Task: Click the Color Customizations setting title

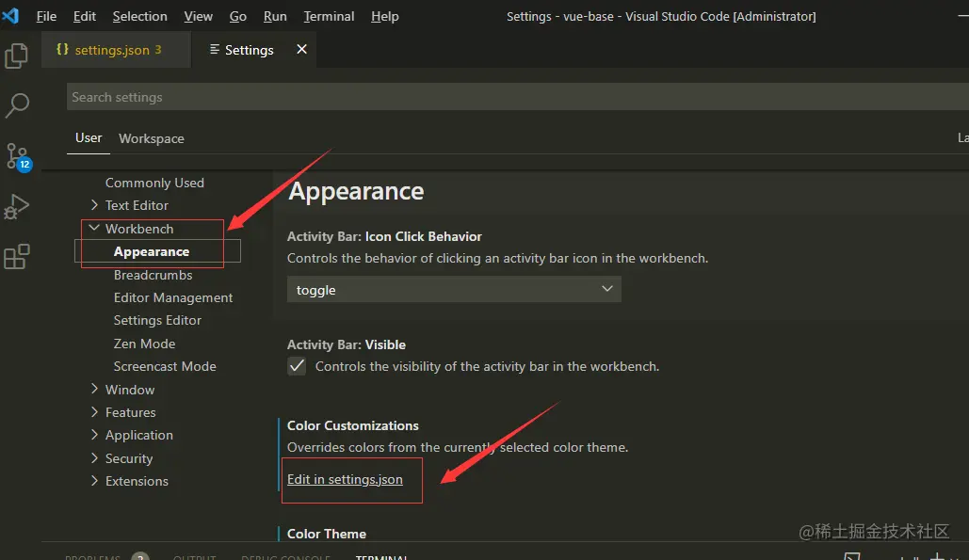Action: click(353, 425)
